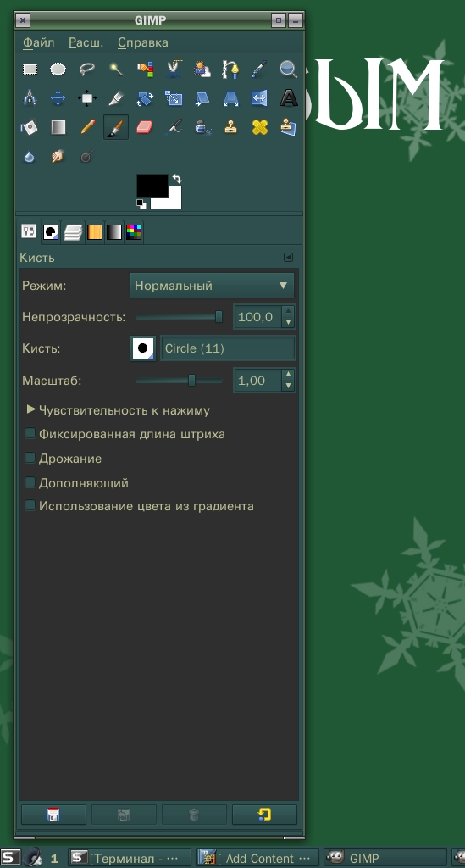Click the reset tool options button
The height and width of the screenshot is (868, 465).
tap(265, 815)
